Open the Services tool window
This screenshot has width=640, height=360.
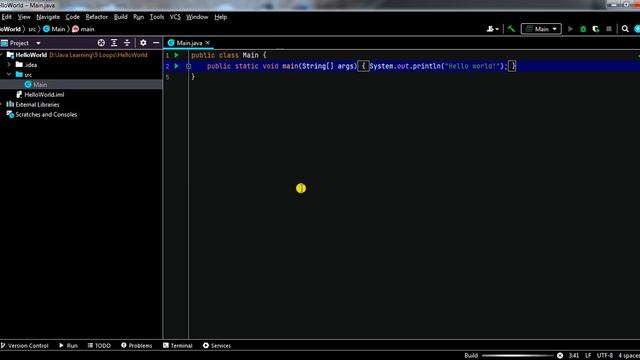217,345
